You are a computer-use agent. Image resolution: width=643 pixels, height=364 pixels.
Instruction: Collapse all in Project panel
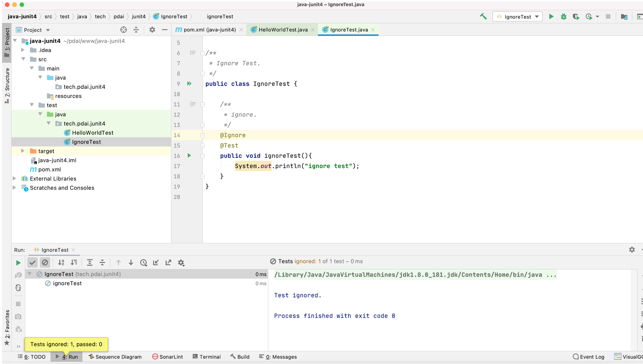(136, 30)
